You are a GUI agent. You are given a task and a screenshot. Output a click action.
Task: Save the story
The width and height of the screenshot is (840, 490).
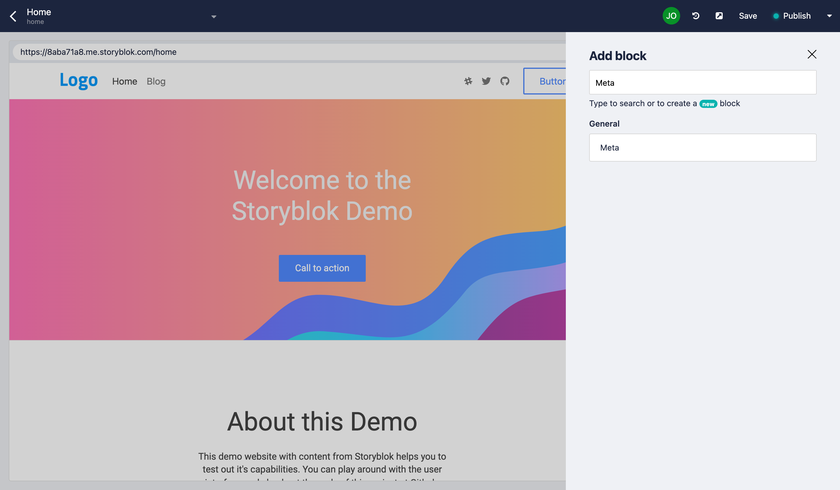[x=747, y=16]
